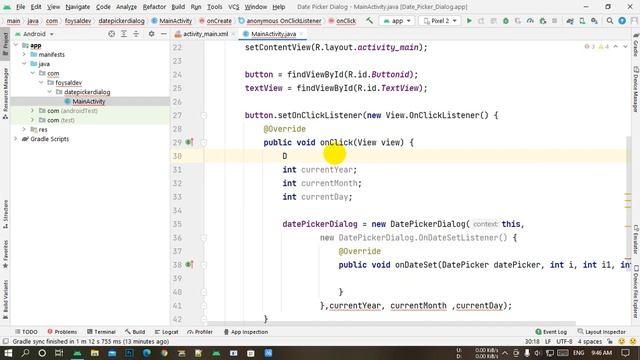The height and width of the screenshot is (360, 640).
Task: Expand the com (test) package
Action: 32,120
